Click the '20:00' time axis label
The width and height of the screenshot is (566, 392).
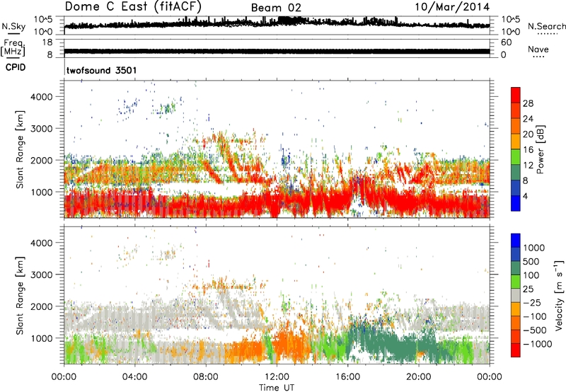point(419,376)
